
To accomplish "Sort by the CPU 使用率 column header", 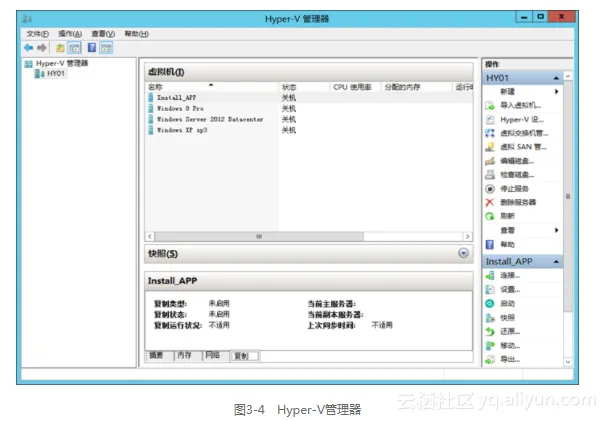I will pyautogui.click(x=355, y=87).
